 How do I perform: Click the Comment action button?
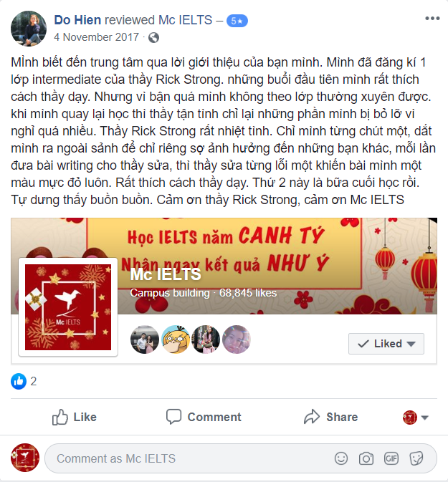pos(204,417)
